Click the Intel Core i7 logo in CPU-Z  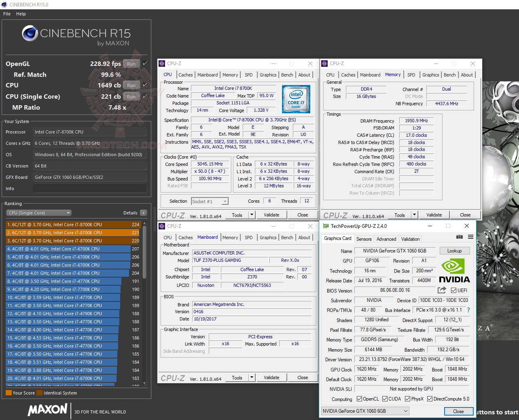click(x=296, y=99)
